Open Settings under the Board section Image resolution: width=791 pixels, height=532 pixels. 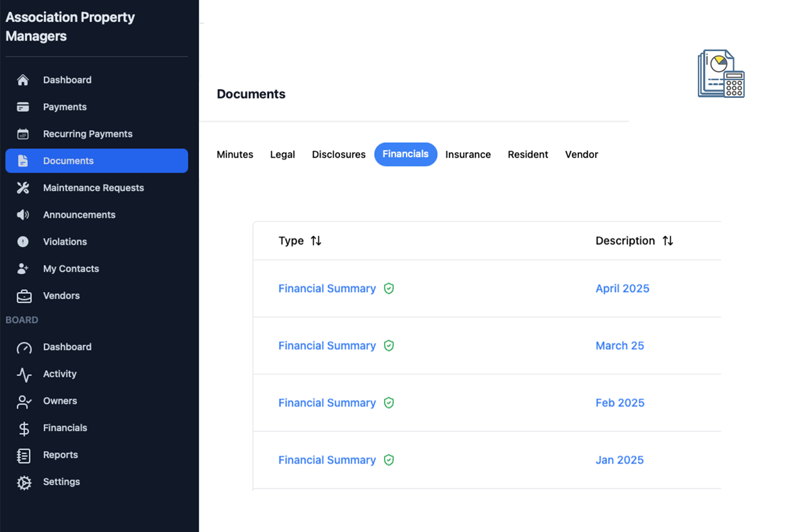point(96,482)
